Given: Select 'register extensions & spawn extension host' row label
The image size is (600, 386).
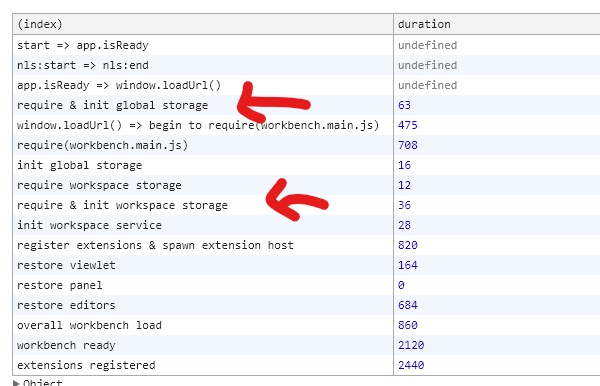Looking at the screenshot, I should (155, 245).
